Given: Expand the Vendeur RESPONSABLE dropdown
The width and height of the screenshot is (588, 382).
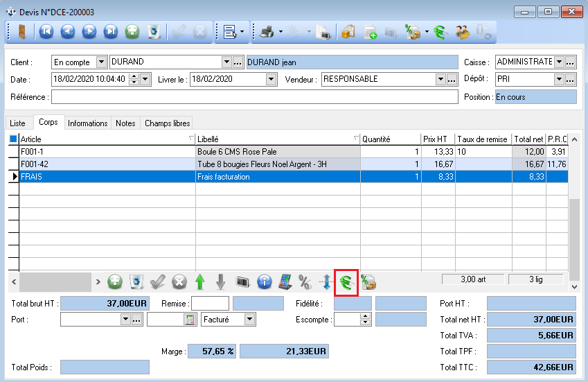Looking at the screenshot, I should coord(440,79).
